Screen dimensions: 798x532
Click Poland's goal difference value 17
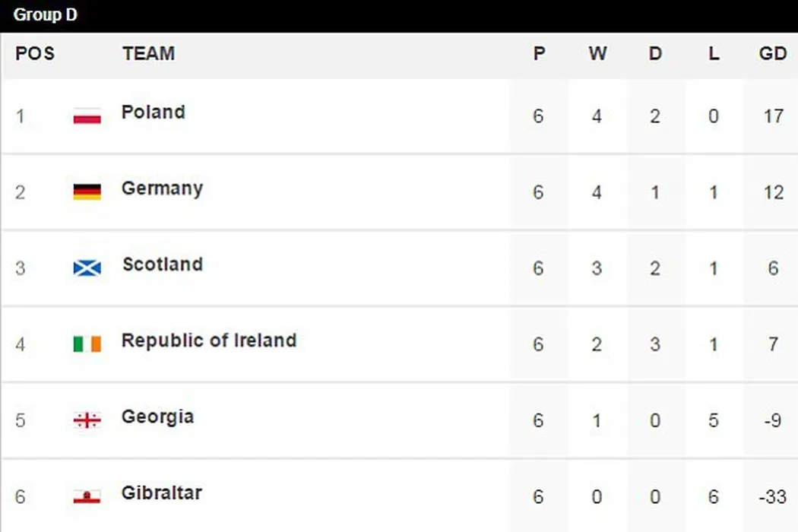pyautogui.click(x=773, y=116)
